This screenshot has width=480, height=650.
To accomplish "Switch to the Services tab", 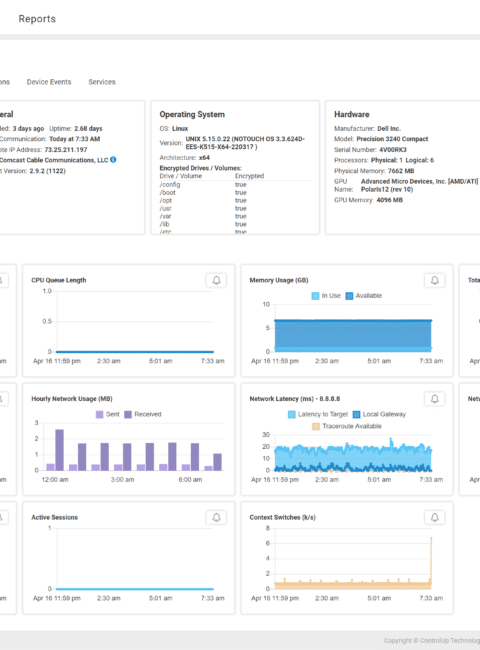I will (102, 82).
